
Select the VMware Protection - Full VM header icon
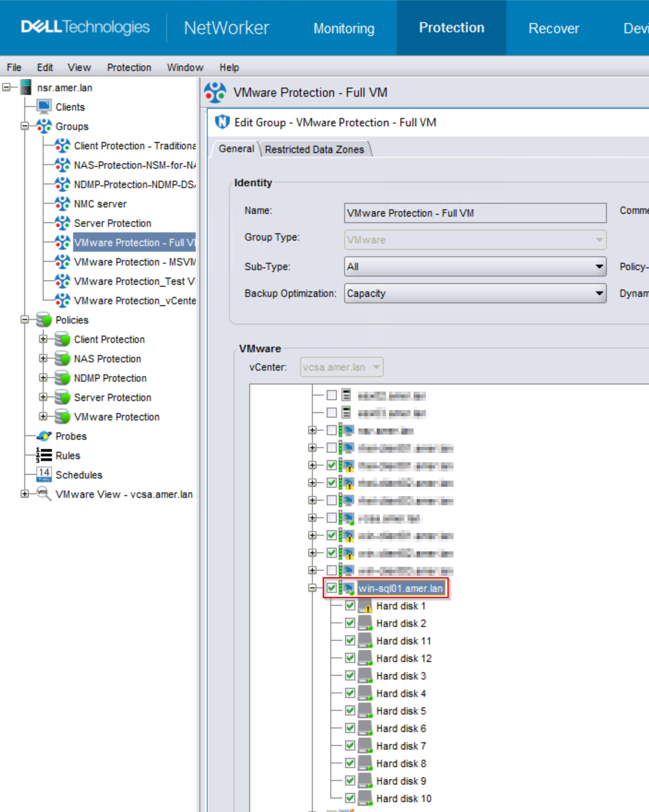click(216, 92)
